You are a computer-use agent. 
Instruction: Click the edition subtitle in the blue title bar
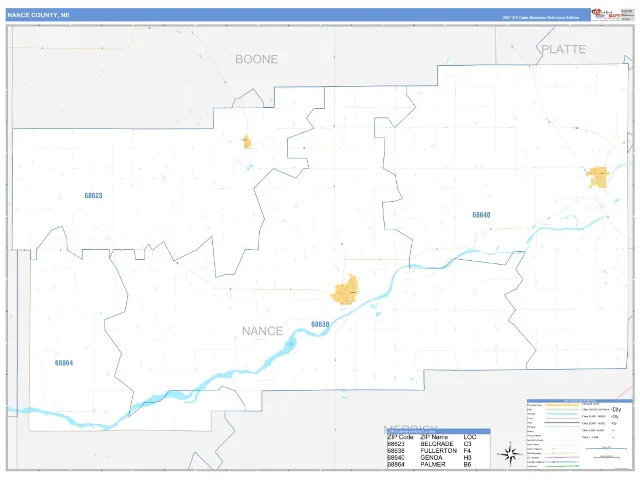[540, 18]
